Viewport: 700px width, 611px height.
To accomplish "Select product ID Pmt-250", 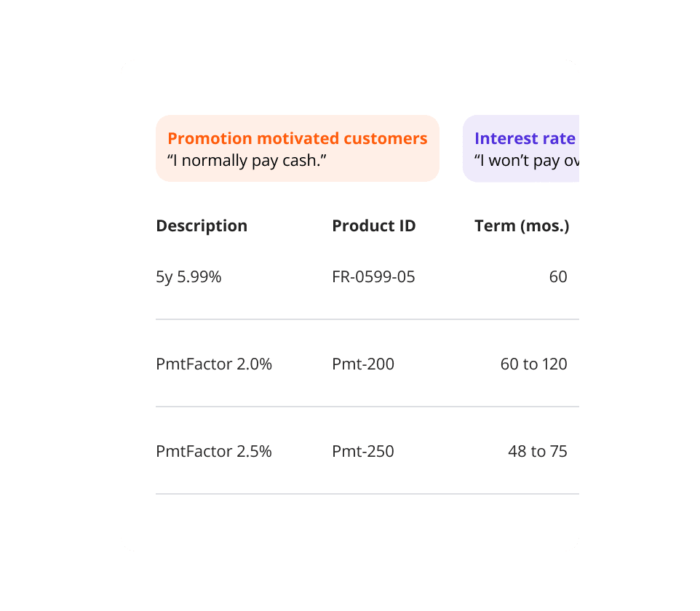I will 363,451.
